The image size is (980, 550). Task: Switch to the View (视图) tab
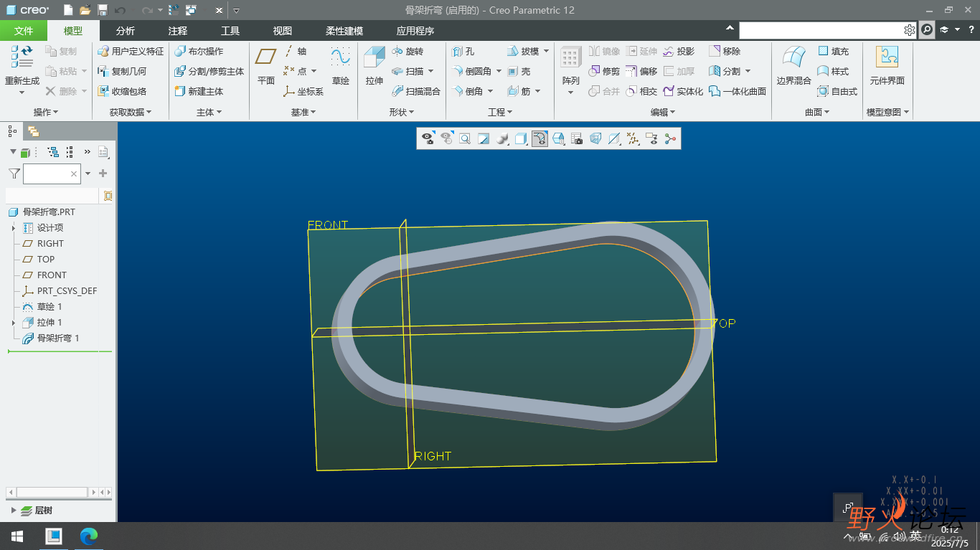[x=283, y=31]
